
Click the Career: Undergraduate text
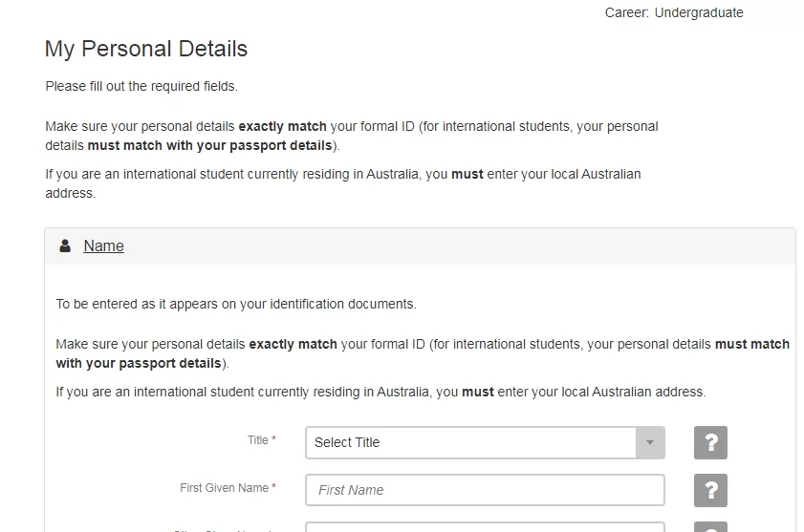tap(674, 12)
